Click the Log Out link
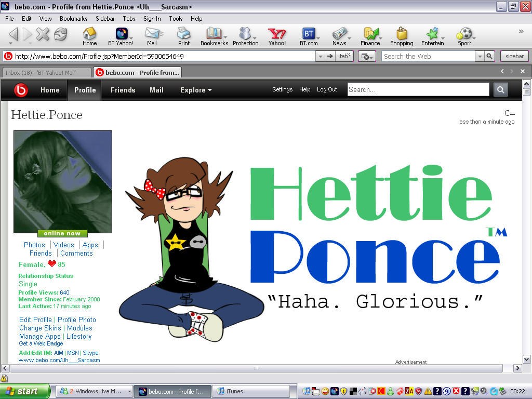This screenshot has height=399, width=532. [327, 89]
